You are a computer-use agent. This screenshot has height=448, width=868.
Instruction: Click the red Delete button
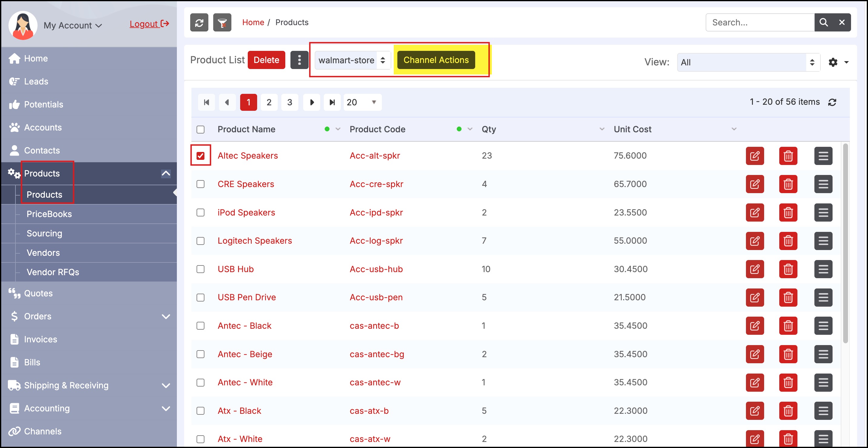[x=266, y=60]
